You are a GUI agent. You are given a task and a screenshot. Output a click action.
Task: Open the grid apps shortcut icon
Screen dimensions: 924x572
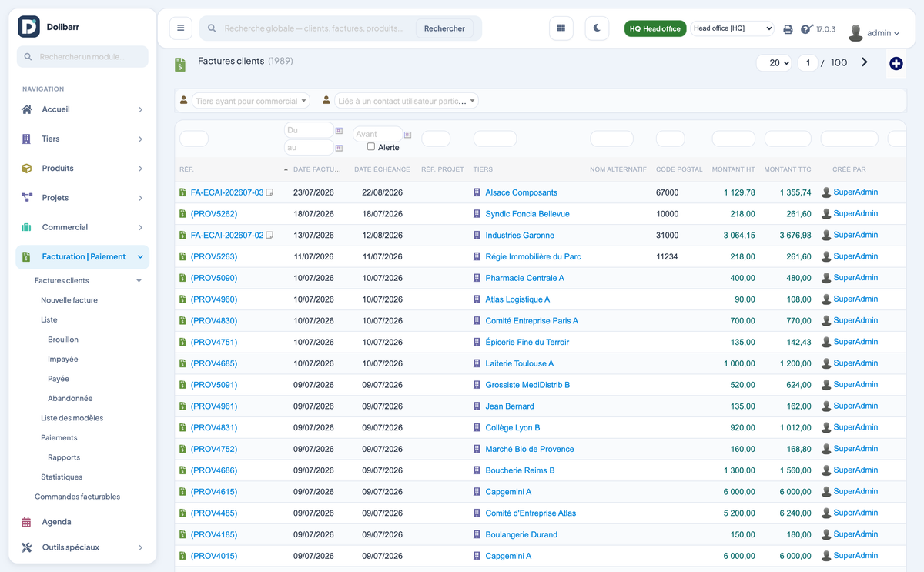pyautogui.click(x=561, y=28)
